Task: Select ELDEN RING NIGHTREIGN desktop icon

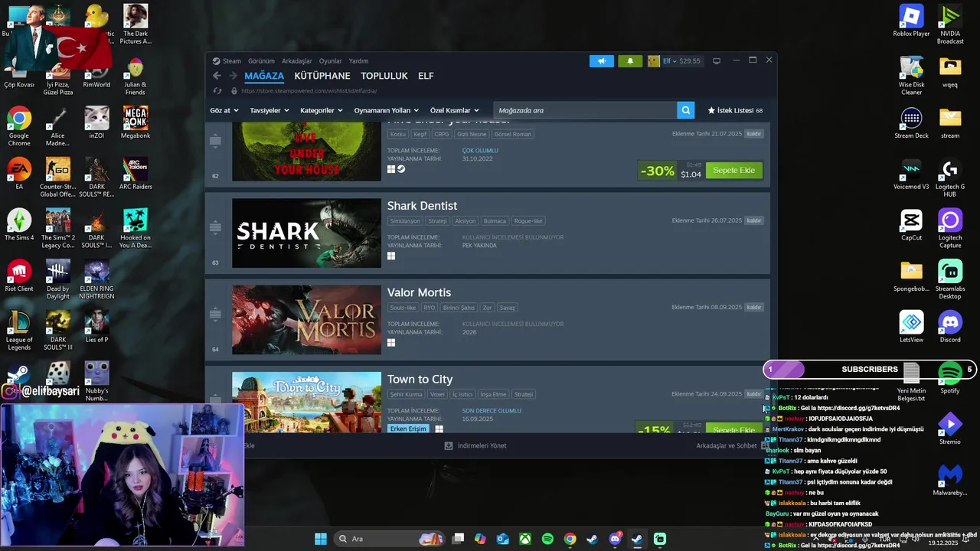Action: coord(96,280)
